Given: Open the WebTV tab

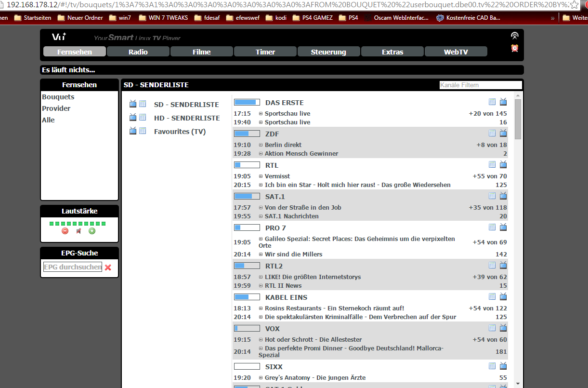Looking at the screenshot, I should tap(456, 52).
